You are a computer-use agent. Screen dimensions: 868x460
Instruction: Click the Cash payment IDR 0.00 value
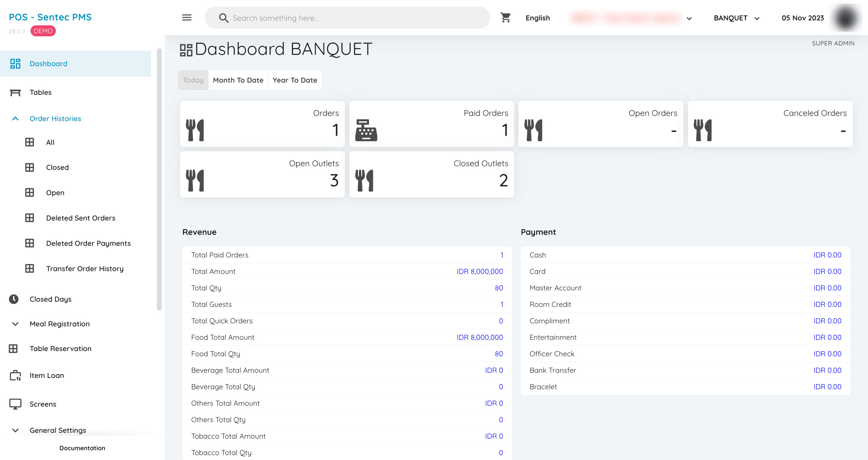click(x=827, y=255)
